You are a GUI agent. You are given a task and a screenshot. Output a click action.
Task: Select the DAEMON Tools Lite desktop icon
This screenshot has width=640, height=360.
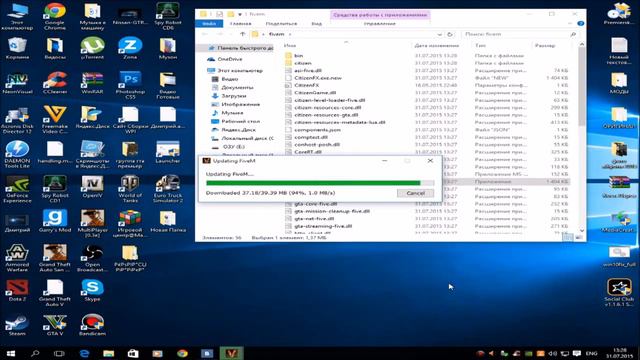pyautogui.click(x=17, y=154)
